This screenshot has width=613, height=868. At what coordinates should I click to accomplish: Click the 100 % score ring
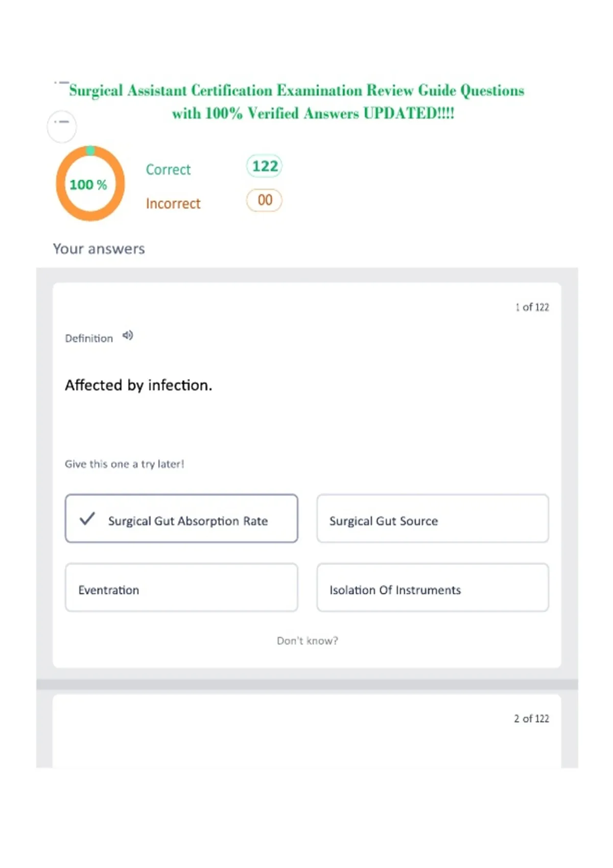pos(90,183)
